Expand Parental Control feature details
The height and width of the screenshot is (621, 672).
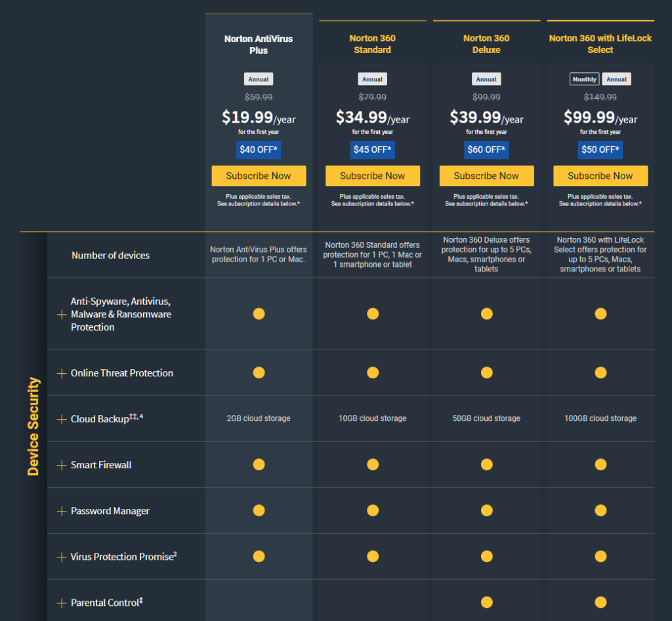(62, 603)
